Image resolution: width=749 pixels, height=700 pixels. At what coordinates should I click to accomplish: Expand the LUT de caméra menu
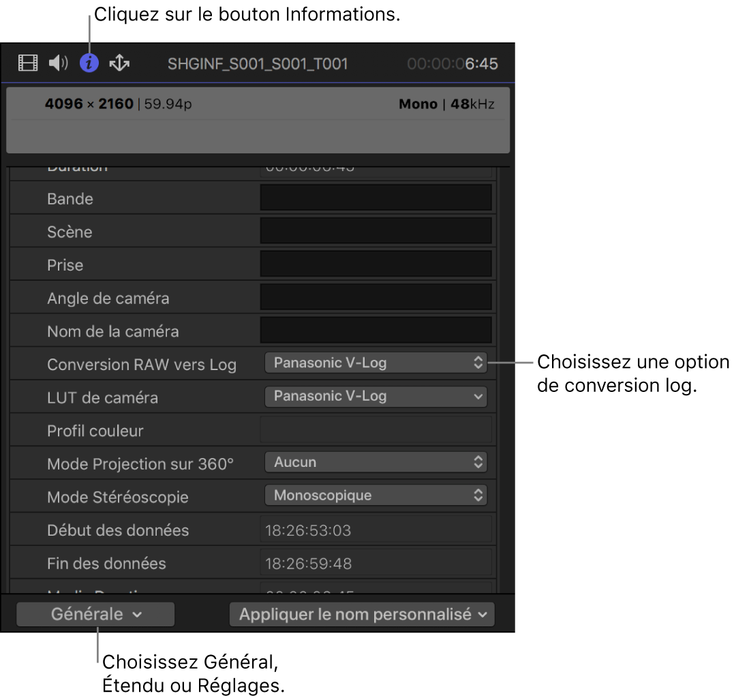coord(376,396)
